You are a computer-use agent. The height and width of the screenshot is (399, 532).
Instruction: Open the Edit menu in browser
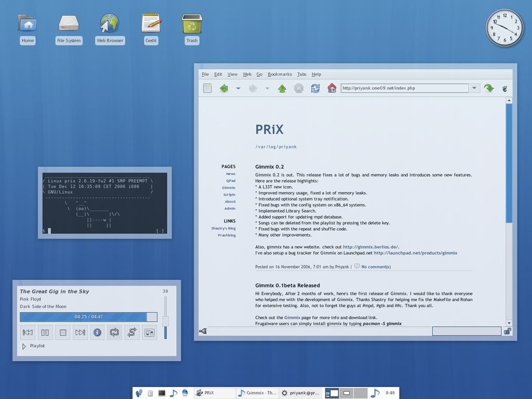coord(218,74)
